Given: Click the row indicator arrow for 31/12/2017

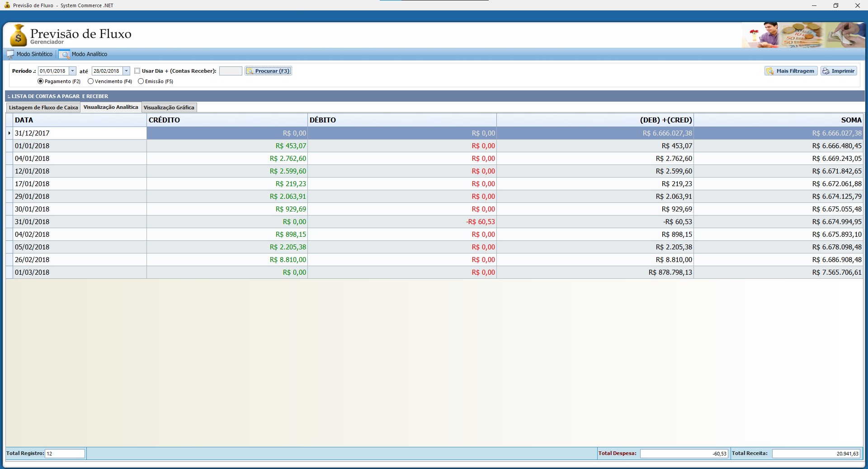Looking at the screenshot, I should 9,133.
